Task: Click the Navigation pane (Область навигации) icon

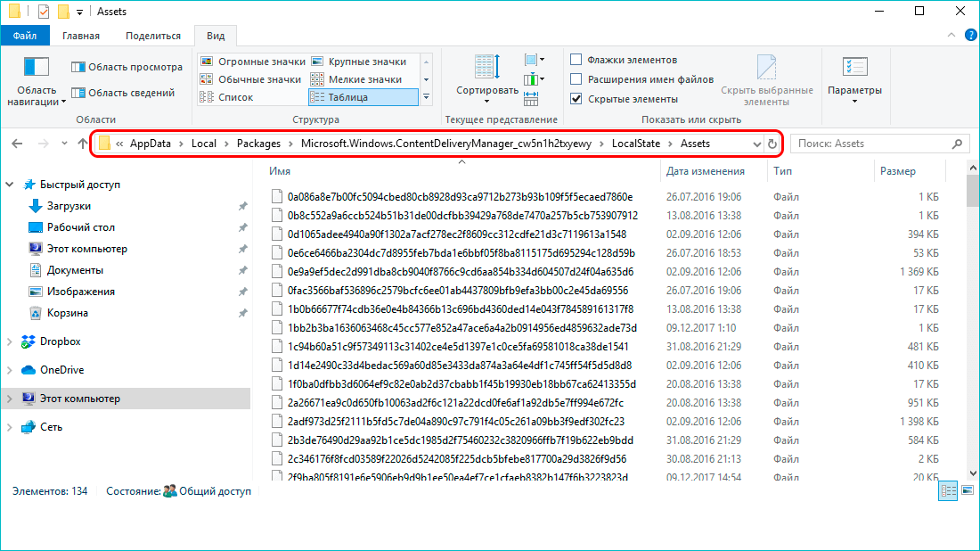Action: coord(37,69)
